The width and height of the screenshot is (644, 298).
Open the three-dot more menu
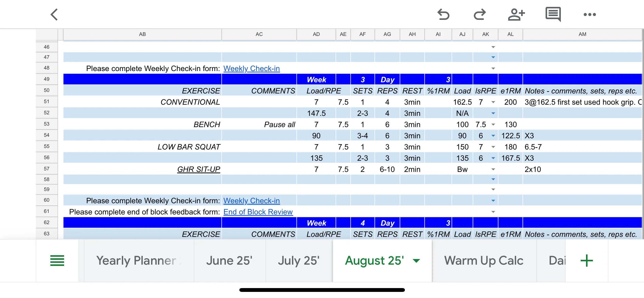(x=590, y=15)
